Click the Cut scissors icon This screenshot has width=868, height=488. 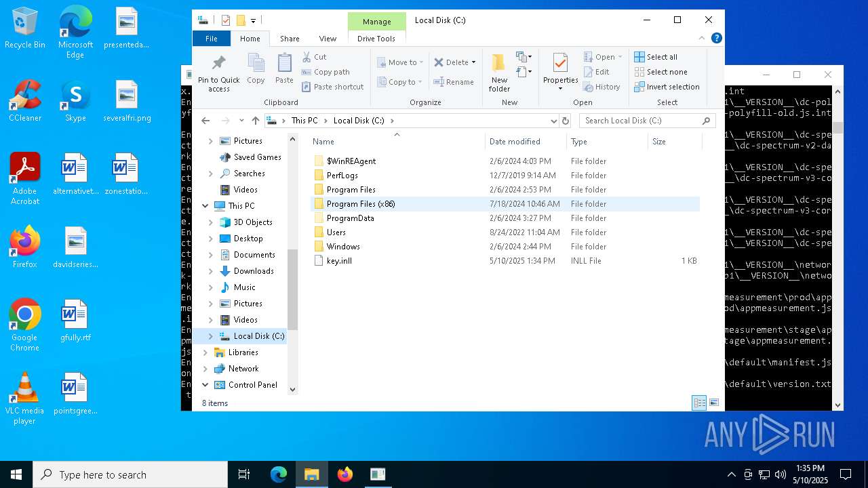[307, 57]
